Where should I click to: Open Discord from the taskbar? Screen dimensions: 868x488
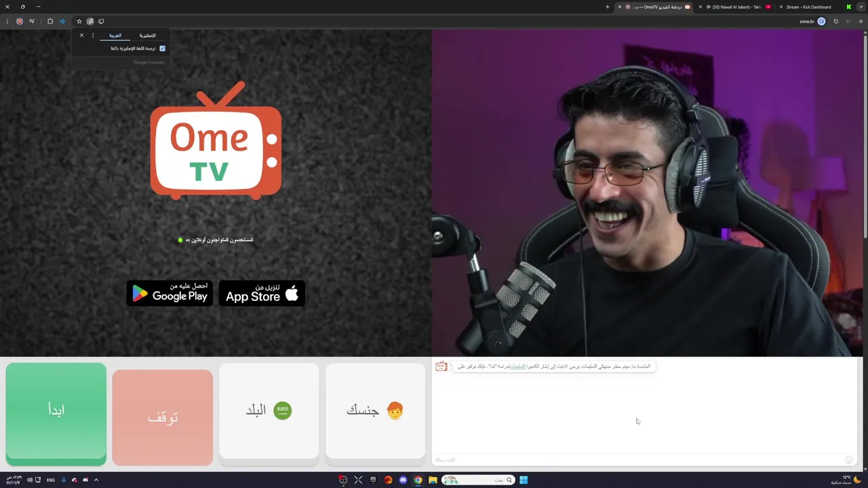[403, 480]
